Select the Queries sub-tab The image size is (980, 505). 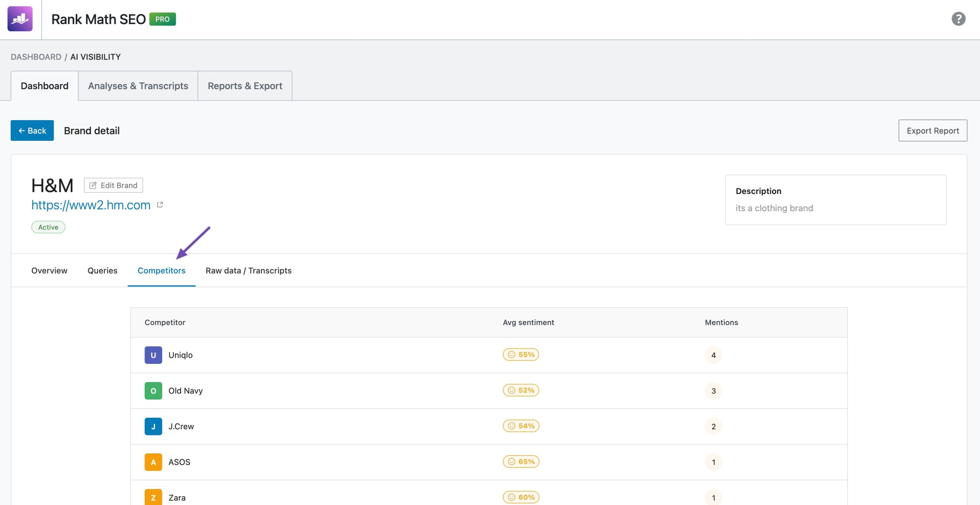pyautogui.click(x=103, y=270)
